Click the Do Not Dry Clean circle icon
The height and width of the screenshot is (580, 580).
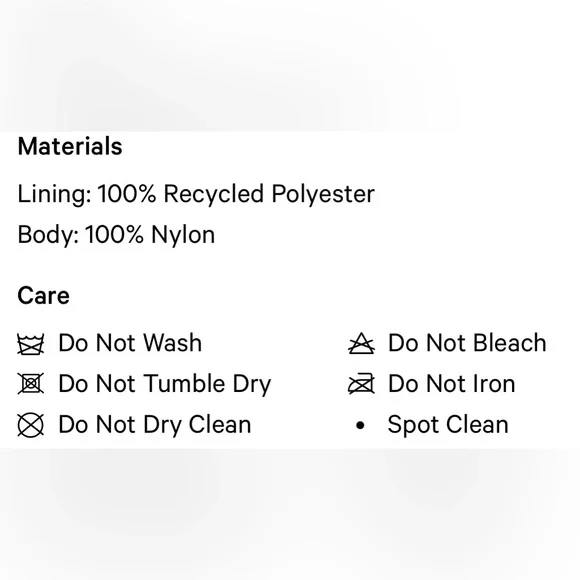coord(31,425)
